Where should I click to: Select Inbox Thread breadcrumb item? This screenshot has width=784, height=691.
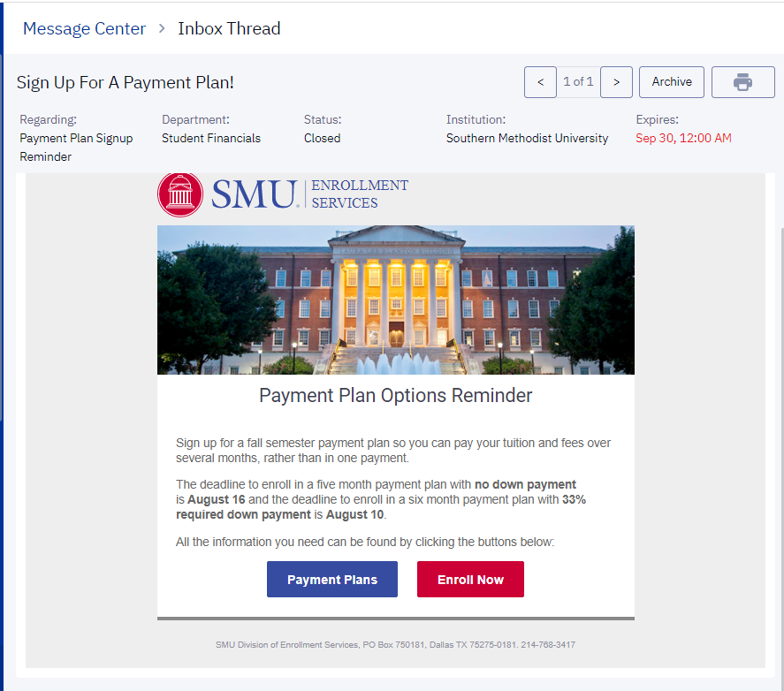tap(229, 28)
